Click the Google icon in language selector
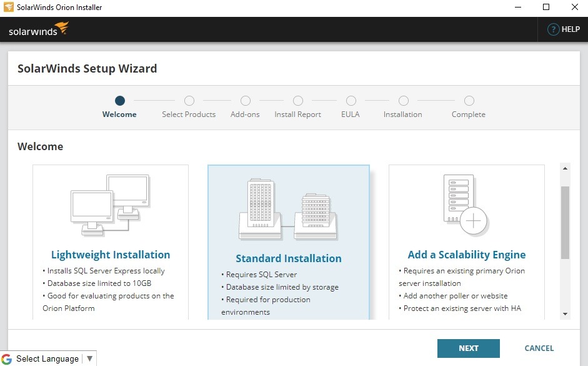Image resolution: width=588 pixels, height=366 pixels. click(x=7, y=359)
